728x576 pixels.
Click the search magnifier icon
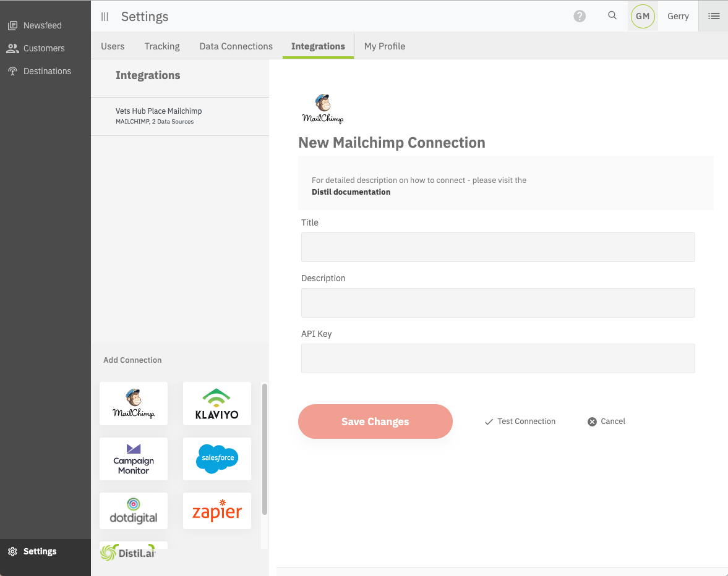(612, 15)
